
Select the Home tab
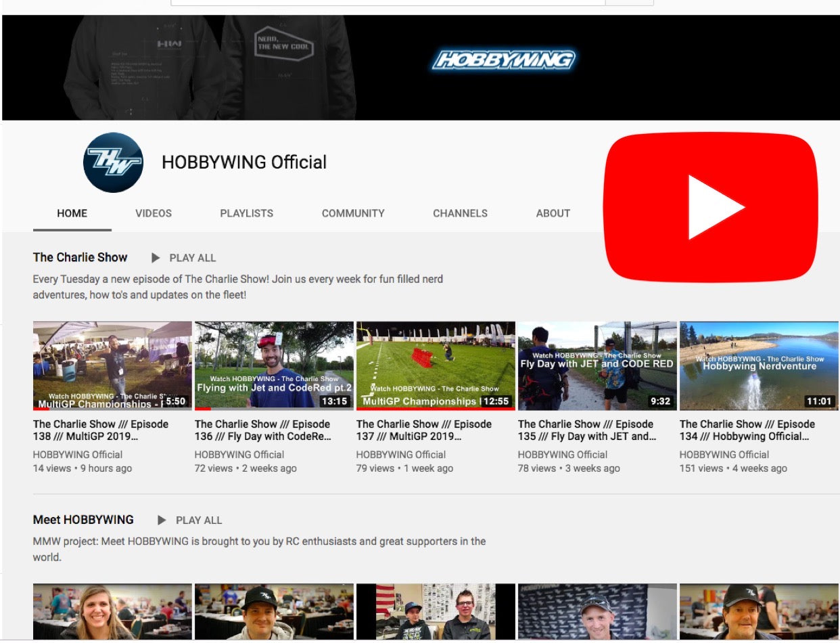[x=72, y=213]
